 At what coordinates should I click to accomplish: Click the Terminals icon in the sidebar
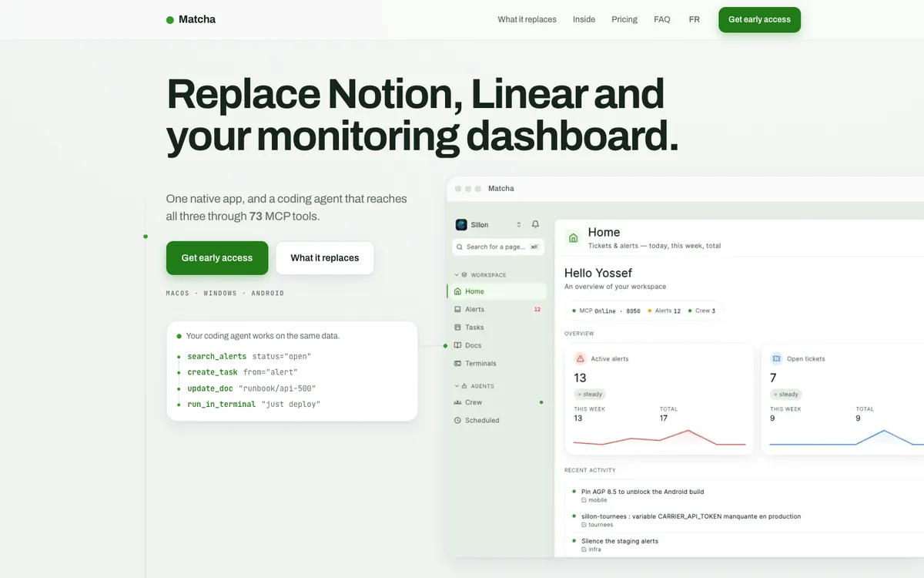[457, 363]
